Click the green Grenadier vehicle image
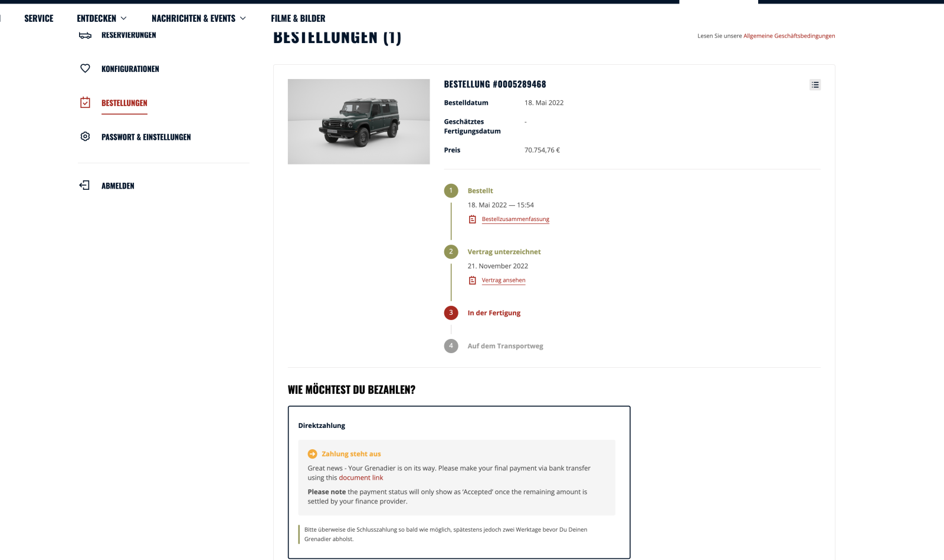Viewport: 944px width, 560px height. pyautogui.click(x=359, y=121)
